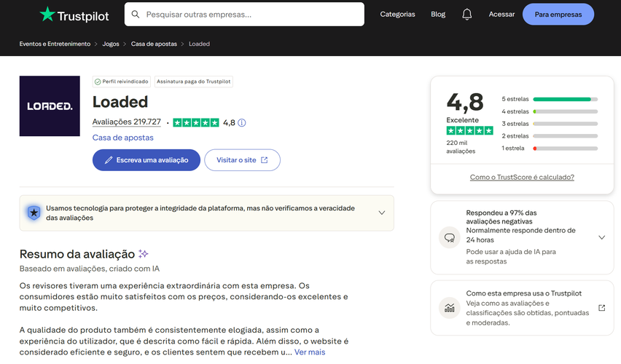Open the notifications bell
The image size is (621, 364).
(467, 15)
